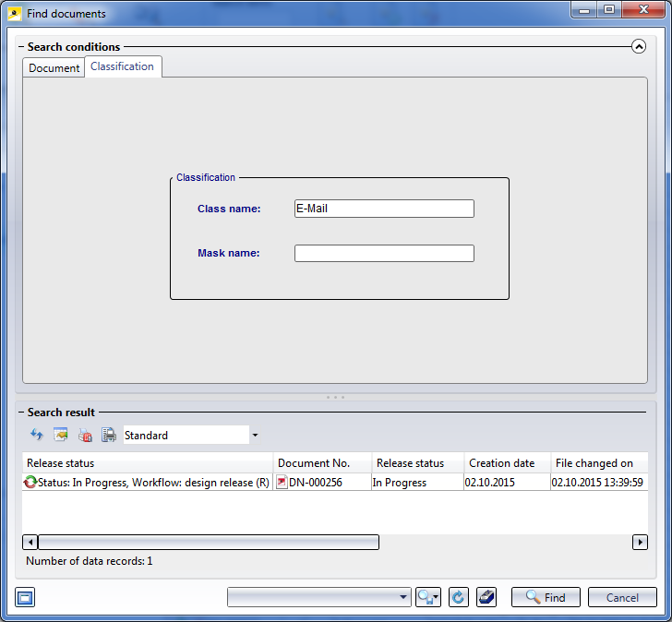Click the horizontal scrollbar left arrow
The image size is (672, 622).
coord(30,542)
